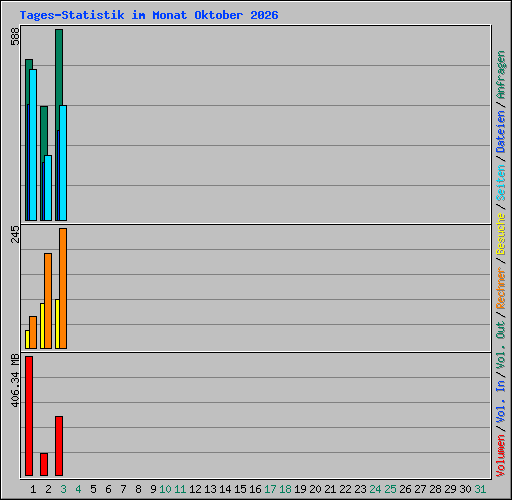
Task: Click day label '14' on the x-axis
Action: coord(225,489)
